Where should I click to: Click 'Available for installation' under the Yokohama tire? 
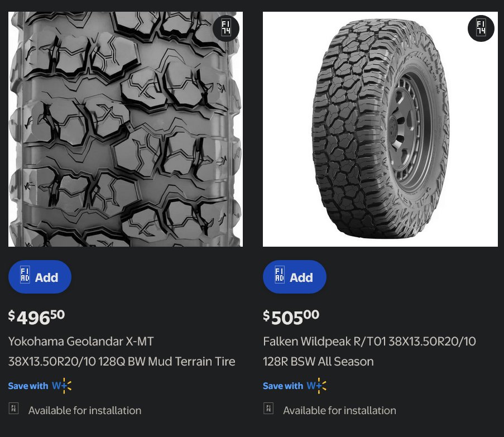[85, 410]
